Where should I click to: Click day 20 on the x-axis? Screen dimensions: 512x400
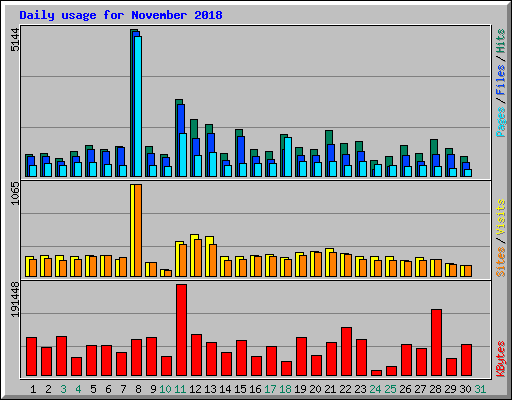click(x=315, y=389)
